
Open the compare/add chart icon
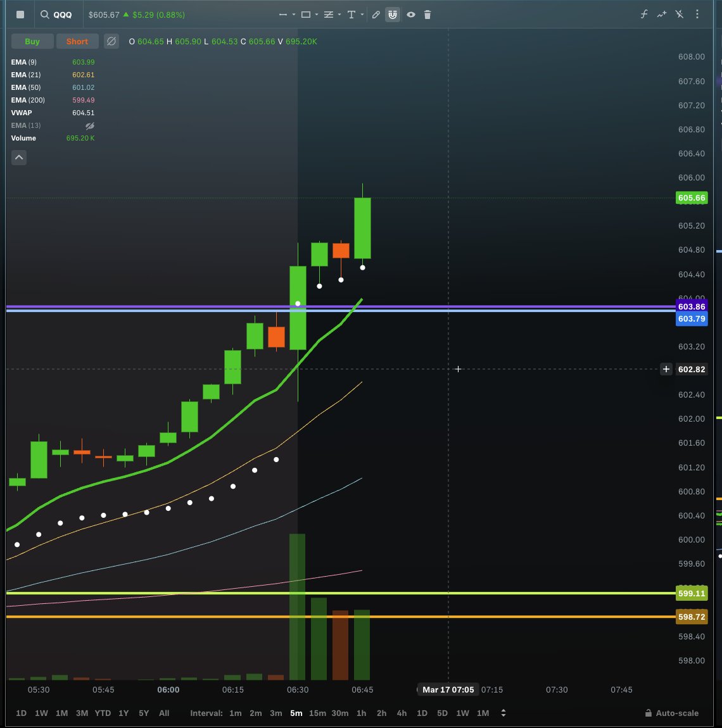coord(662,15)
